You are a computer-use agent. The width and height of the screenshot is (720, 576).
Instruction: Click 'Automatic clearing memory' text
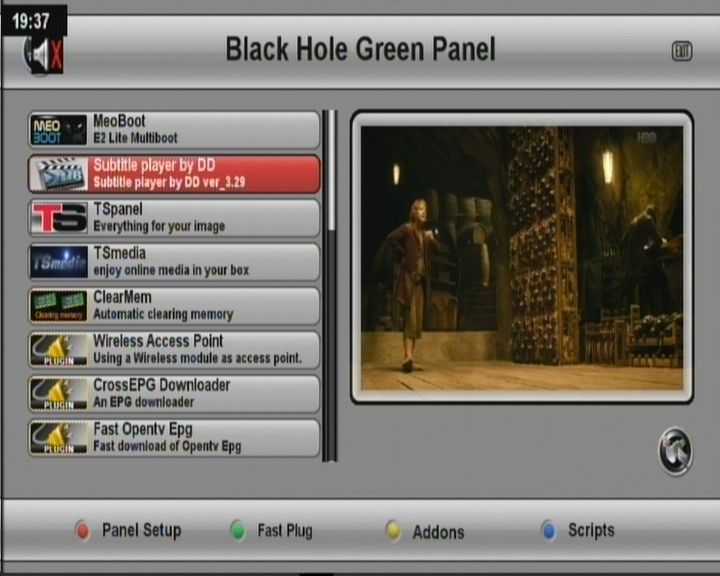point(163,314)
